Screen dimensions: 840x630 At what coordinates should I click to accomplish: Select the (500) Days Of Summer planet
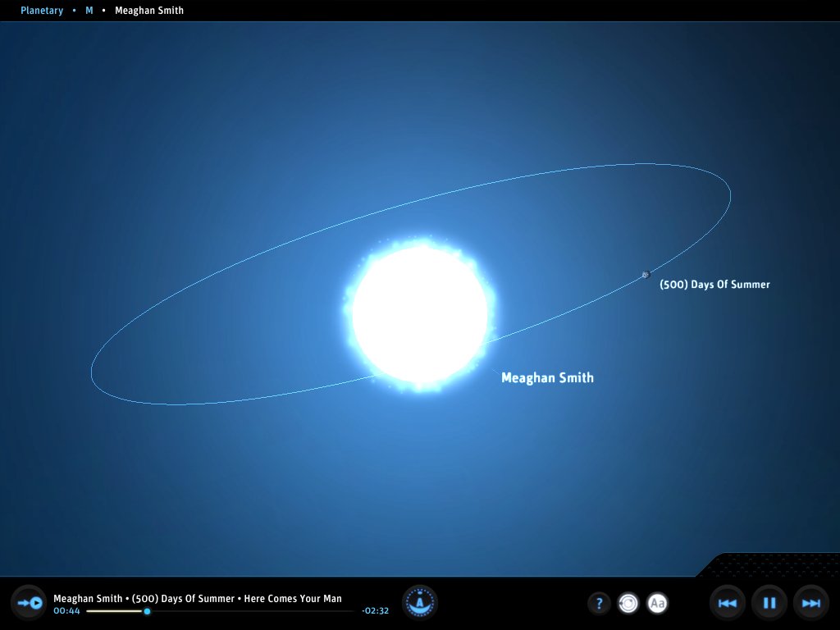coord(646,274)
